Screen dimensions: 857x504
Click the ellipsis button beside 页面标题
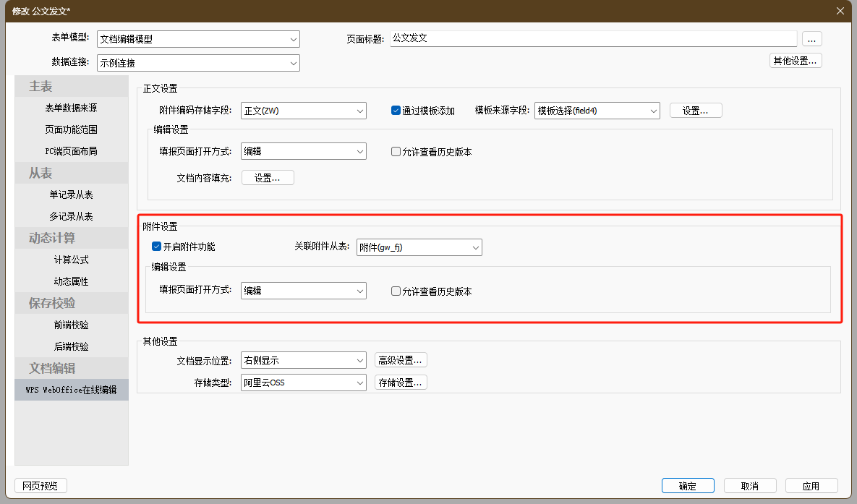pyautogui.click(x=811, y=38)
